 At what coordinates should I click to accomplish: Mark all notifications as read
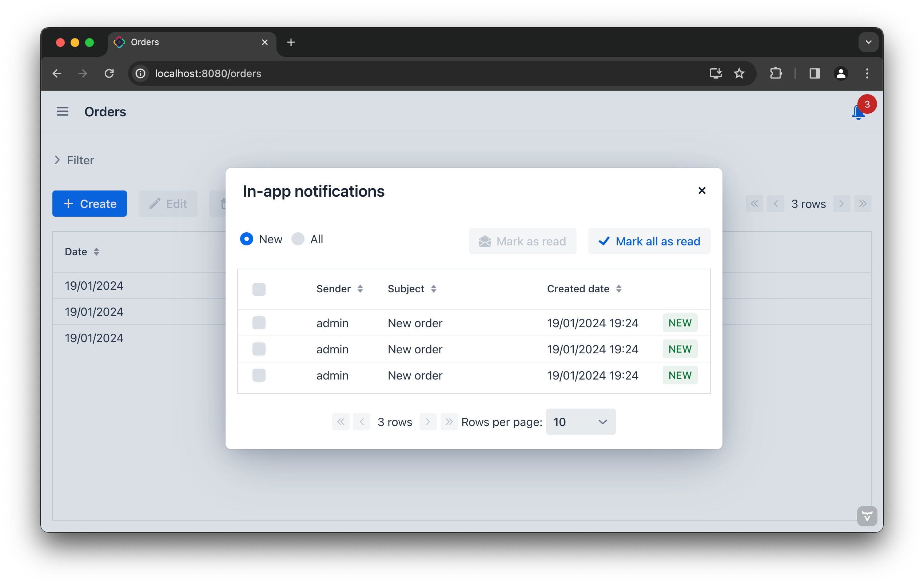coord(649,241)
